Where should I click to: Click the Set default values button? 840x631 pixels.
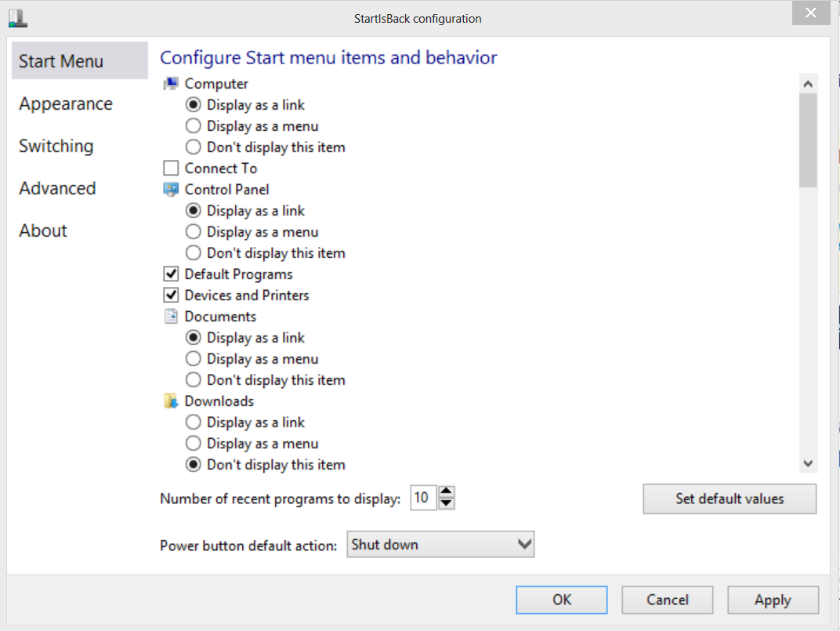click(x=730, y=499)
